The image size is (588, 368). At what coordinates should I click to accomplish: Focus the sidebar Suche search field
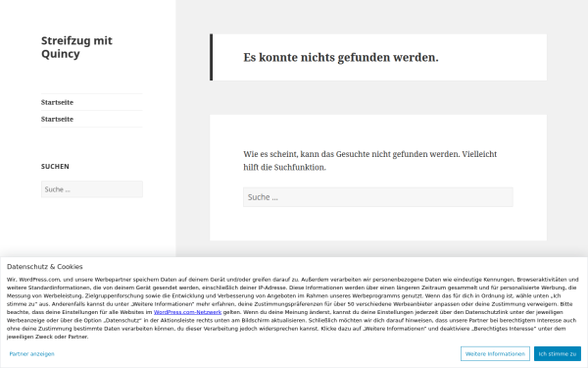pyautogui.click(x=92, y=189)
